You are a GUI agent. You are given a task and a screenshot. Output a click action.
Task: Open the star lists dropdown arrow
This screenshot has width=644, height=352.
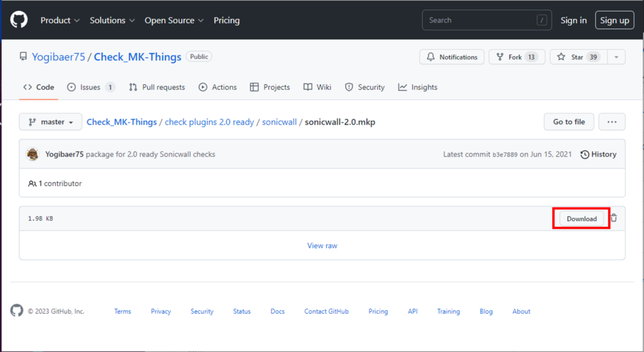(616, 57)
